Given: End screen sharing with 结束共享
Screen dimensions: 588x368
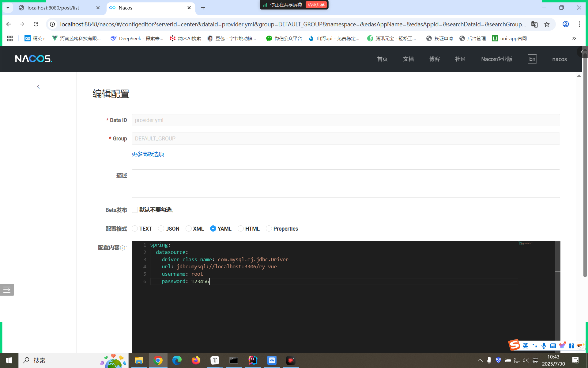Looking at the screenshot, I should click(x=316, y=5).
